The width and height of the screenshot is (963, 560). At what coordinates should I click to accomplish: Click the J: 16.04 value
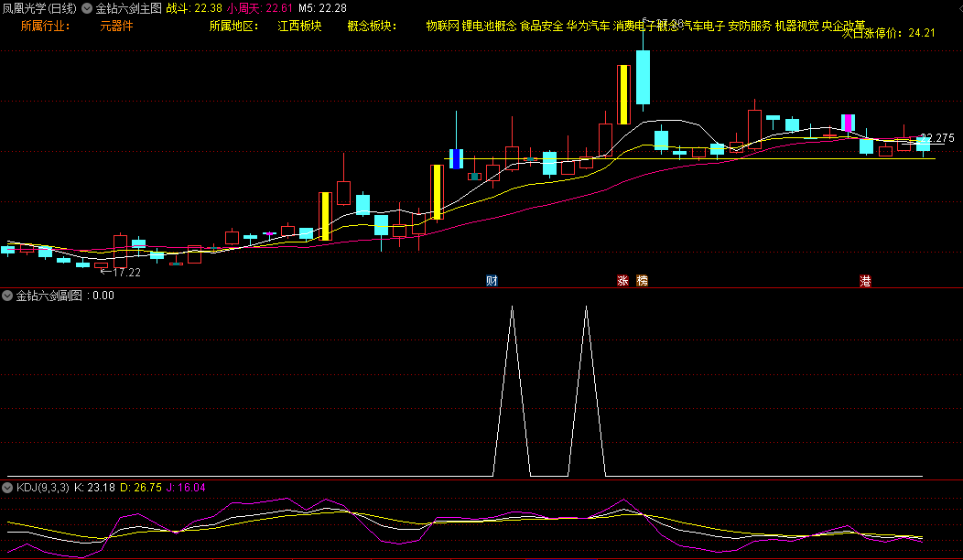click(186, 488)
